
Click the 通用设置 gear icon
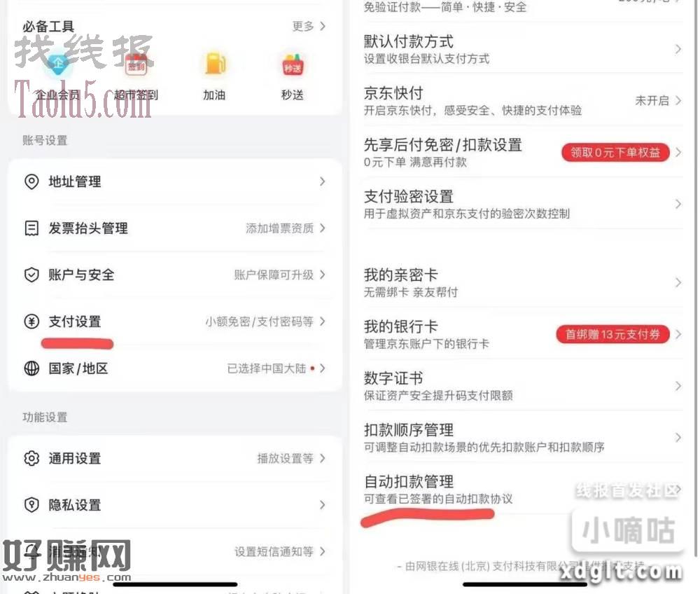pyautogui.click(x=31, y=458)
